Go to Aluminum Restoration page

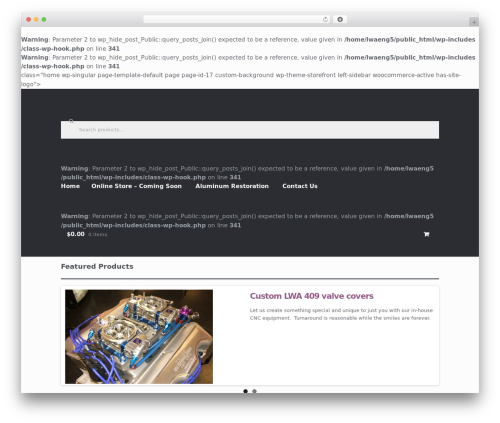[232, 186]
